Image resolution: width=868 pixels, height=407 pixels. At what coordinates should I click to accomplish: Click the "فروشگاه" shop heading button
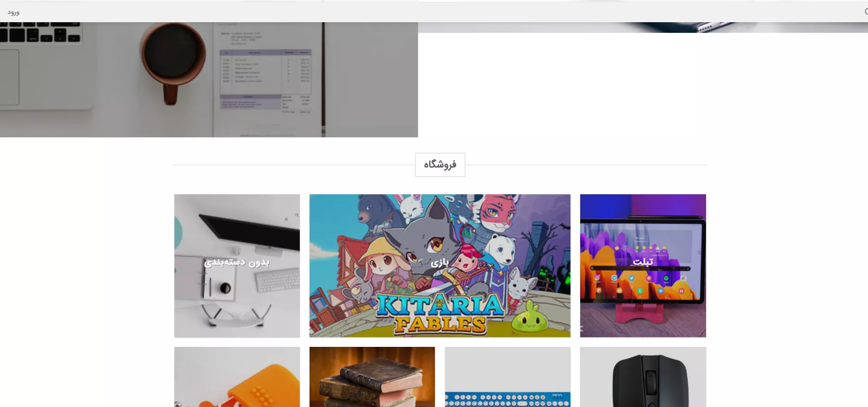pos(440,165)
